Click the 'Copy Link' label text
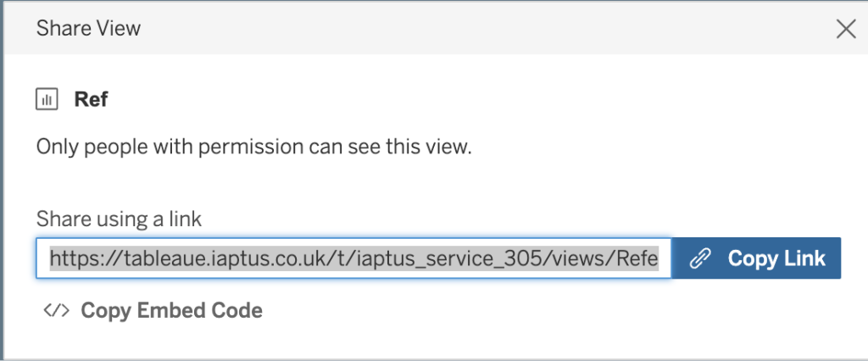Viewport: 868px width, 361px height. coord(776,258)
